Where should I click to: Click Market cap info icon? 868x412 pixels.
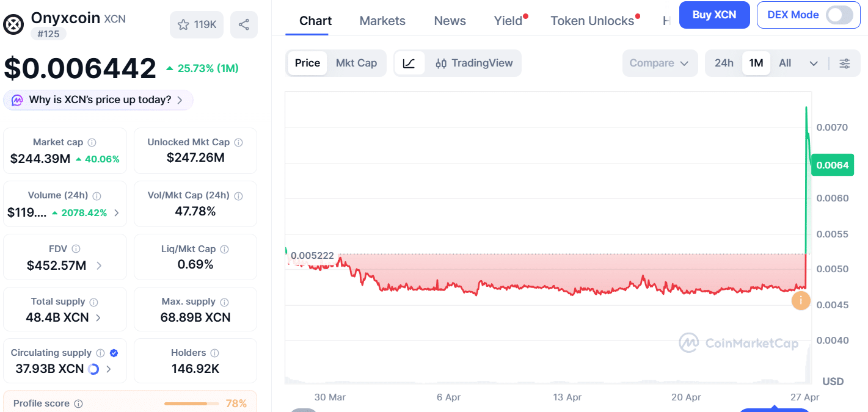(x=92, y=142)
